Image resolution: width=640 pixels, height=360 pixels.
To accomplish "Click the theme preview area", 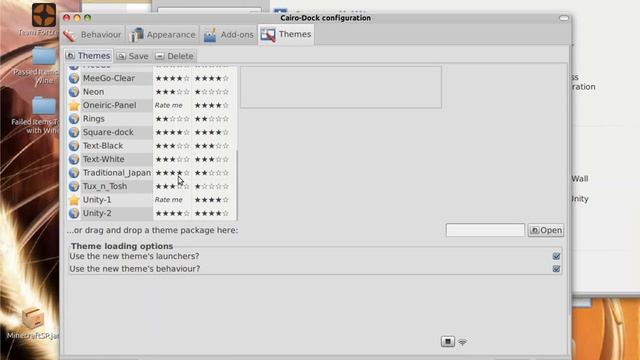I will click(341, 87).
